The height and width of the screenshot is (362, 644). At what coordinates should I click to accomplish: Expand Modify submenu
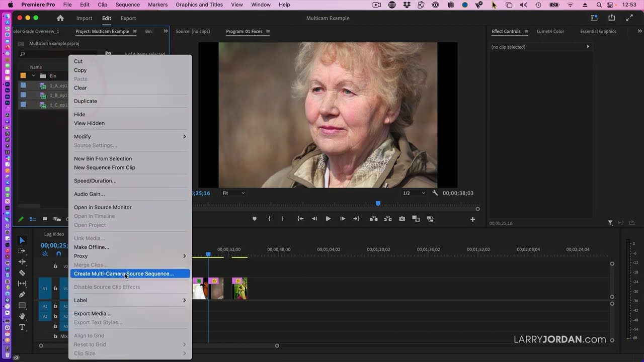[130, 136]
